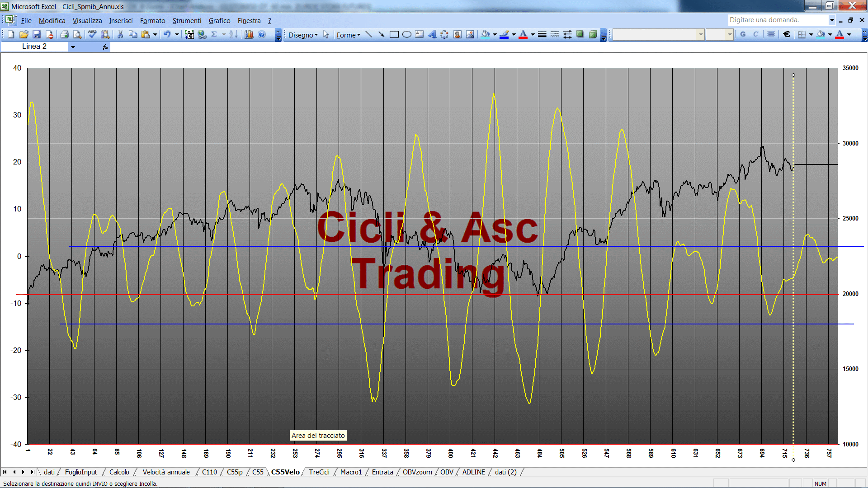The width and height of the screenshot is (868, 488).
Task: Click the Euro conversion icon in standard toolbar
Action: coord(189,34)
